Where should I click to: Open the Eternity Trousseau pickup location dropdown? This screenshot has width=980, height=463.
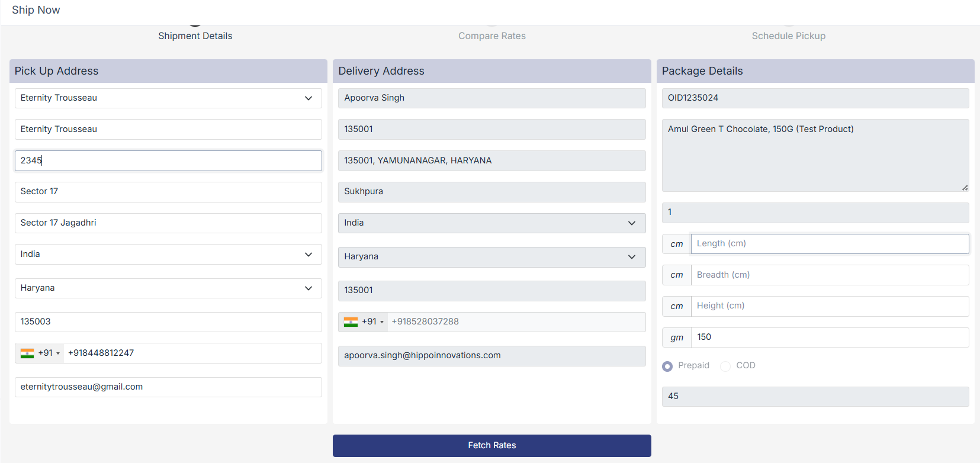coord(168,98)
